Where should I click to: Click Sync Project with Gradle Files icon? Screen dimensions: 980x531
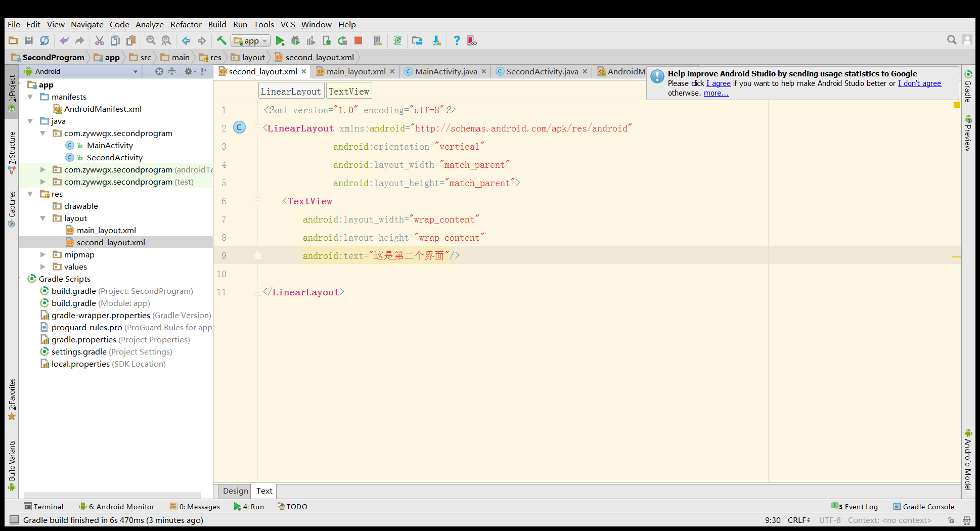tap(397, 41)
